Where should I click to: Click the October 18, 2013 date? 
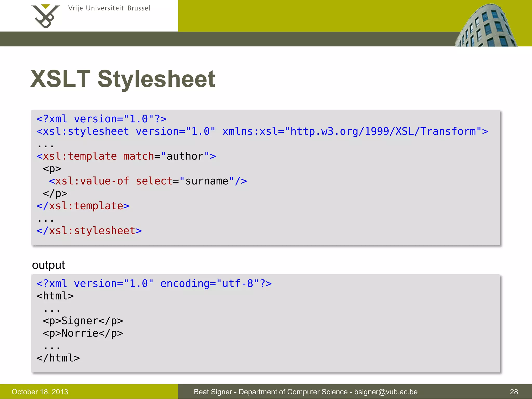click(40, 392)
